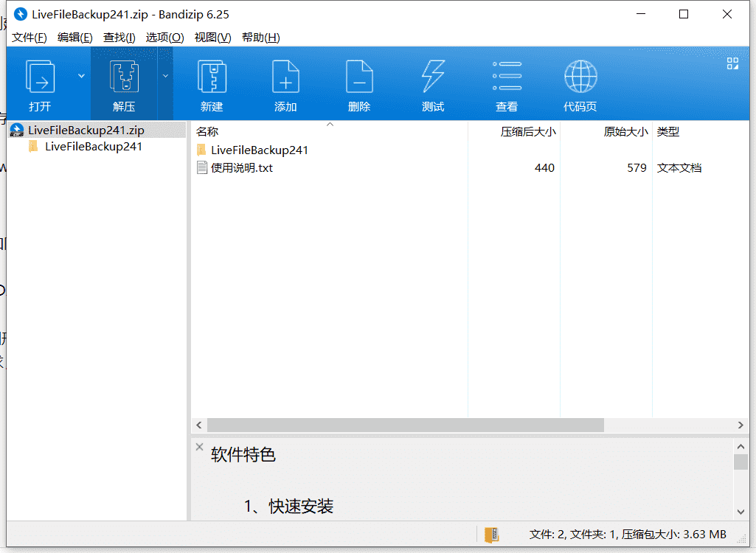
Task: Click the 新建 (New archive) toolbar icon
Action: (212, 76)
